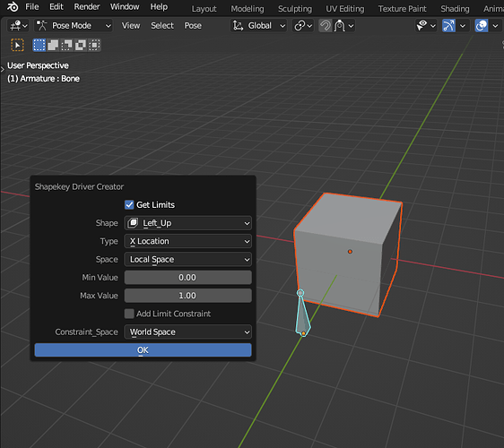Switch to the Shading workspace tab
Screen dimensions: 504x448
click(455, 9)
